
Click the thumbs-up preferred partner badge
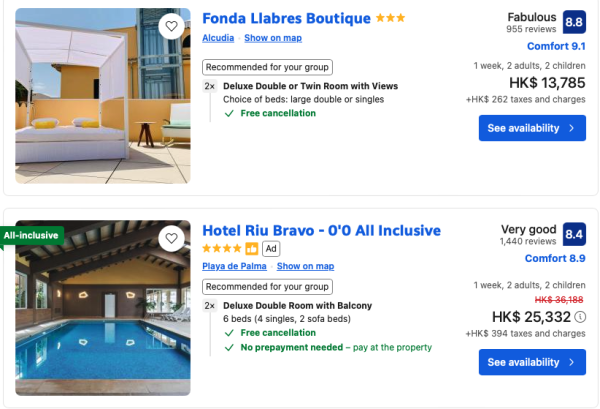252,249
